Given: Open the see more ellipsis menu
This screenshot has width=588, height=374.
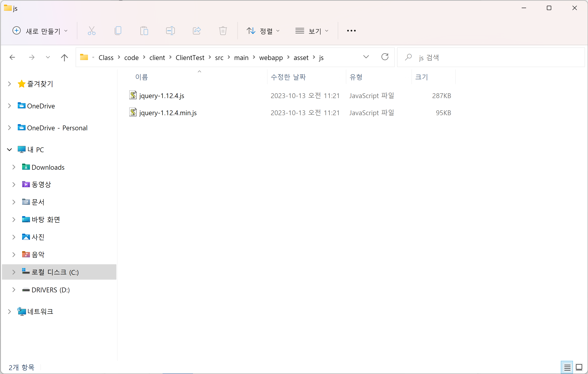Looking at the screenshot, I should tap(351, 31).
